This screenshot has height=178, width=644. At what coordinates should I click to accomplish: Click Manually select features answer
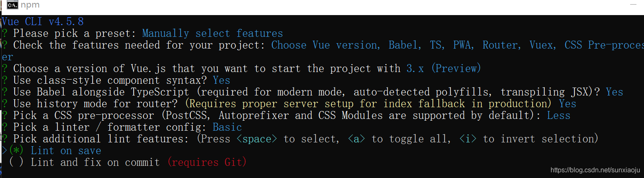pyautogui.click(x=213, y=34)
